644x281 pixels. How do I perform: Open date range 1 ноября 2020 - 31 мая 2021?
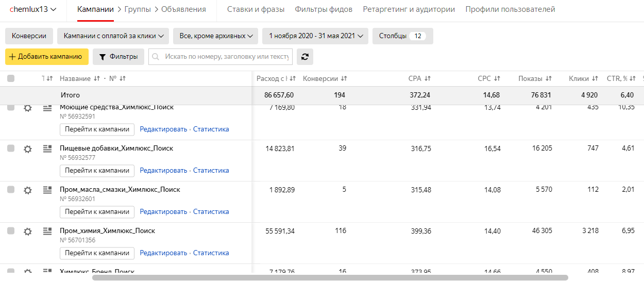coord(315,36)
